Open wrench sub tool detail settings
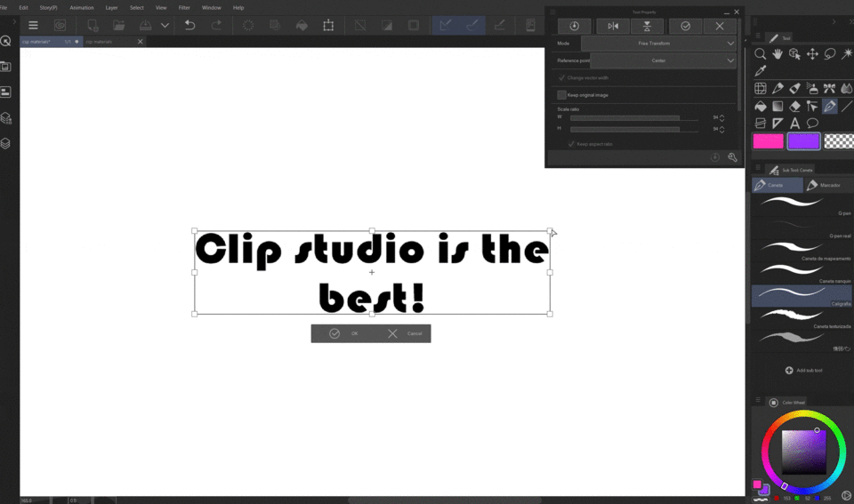This screenshot has width=854, height=504. 732,157
